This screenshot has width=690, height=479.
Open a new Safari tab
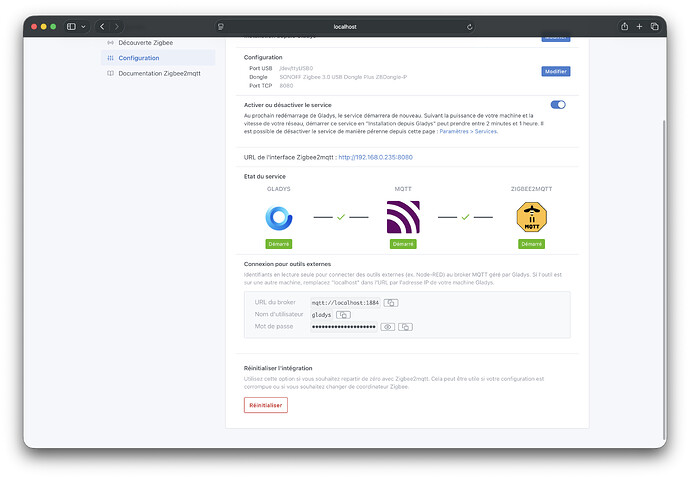pos(639,26)
